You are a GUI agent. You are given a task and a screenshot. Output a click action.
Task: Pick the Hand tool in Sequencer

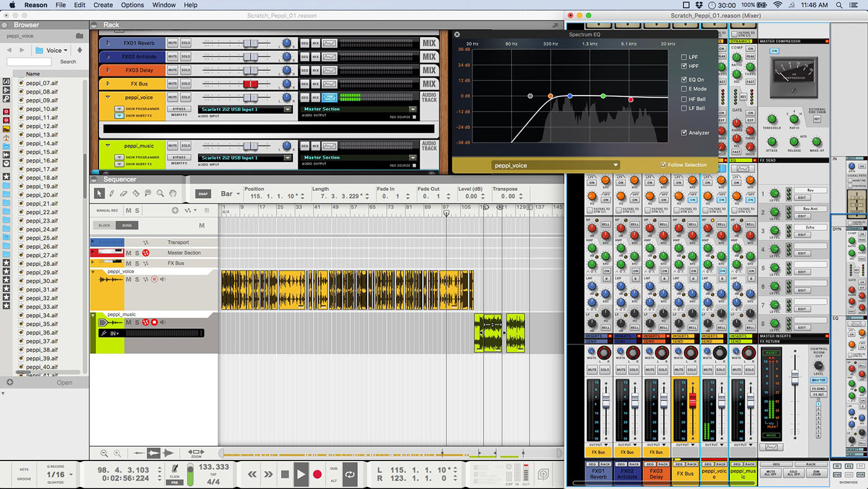(173, 194)
